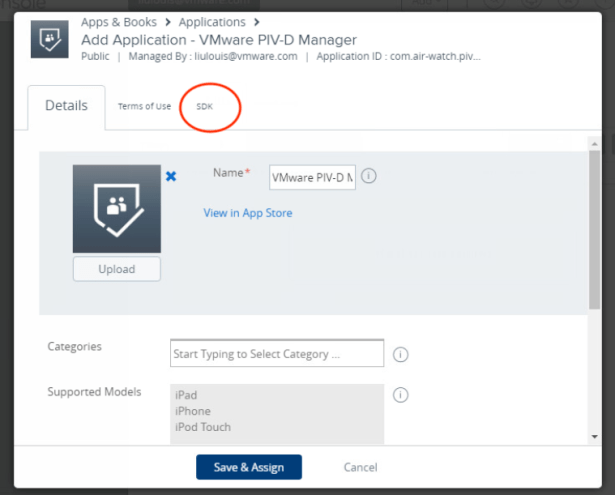The height and width of the screenshot is (495, 615).
Task: Go to Applications breadcrumb
Action: coord(212,22)
